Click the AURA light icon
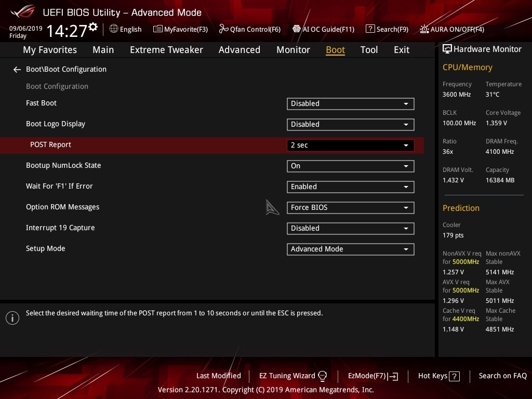The image size is (532, 399). click(424, 29)
